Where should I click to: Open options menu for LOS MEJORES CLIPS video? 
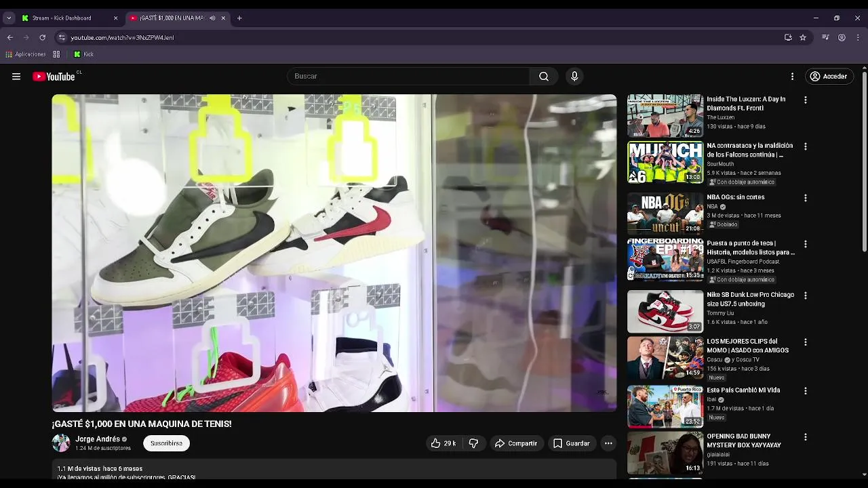coord(806,342)
